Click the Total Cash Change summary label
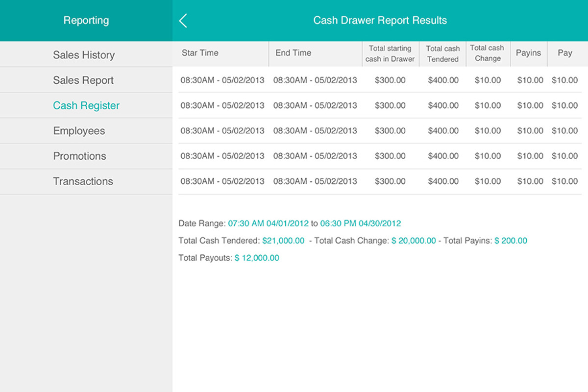This screenshot has height=392, width=588. point(352,241)
